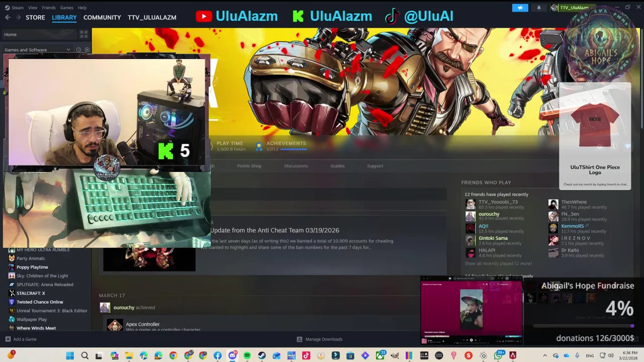
Task: Open the Help menu
Action: [82, 8]
